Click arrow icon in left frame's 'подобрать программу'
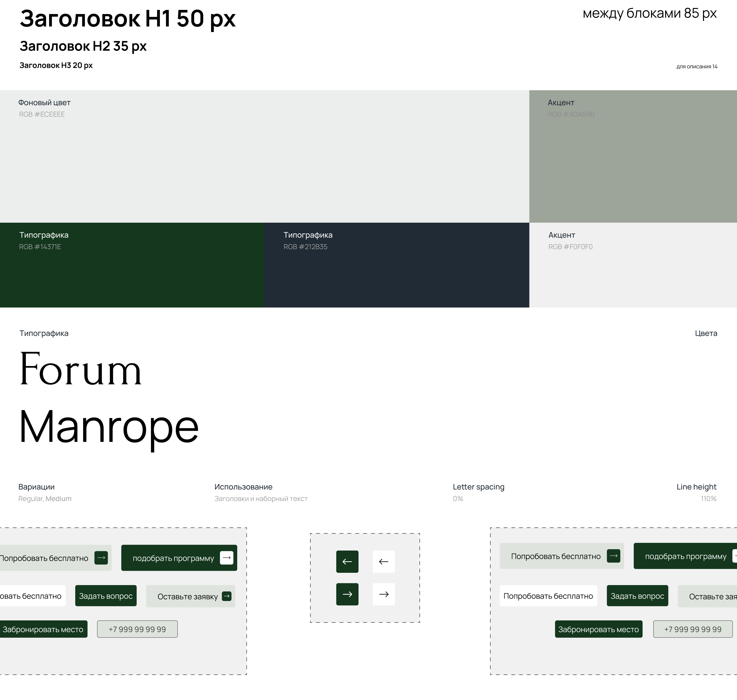The image size is (737, 700). pos(226,558)
